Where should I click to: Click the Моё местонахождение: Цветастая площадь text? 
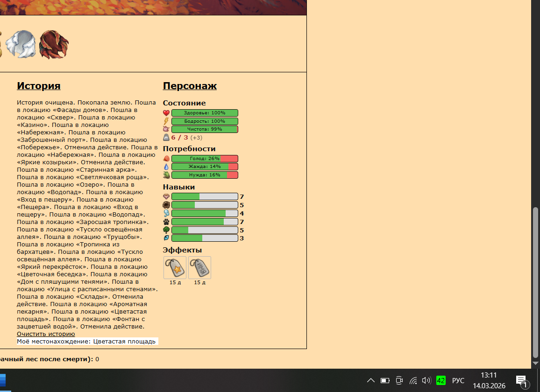tap(86, 342)
